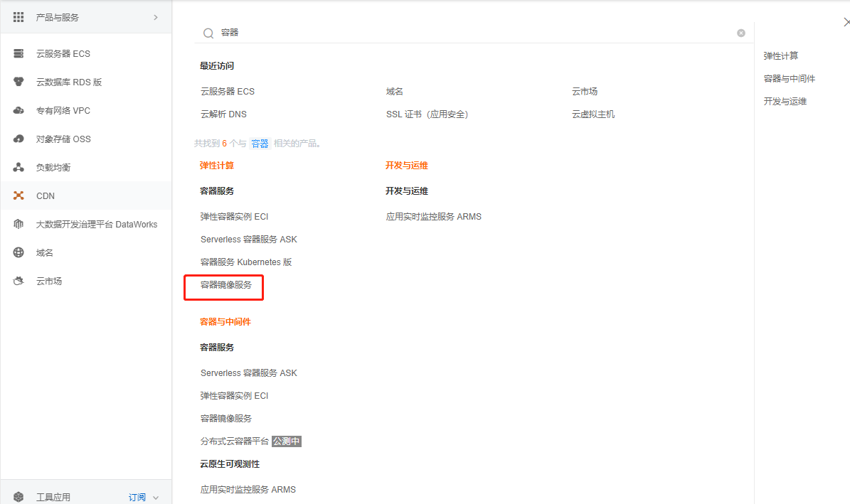This screenshot has height=504, width=850.
Task: Open 大数据开发治理平台 DataWorks in sidebar
Action: click(x=97, y=225)
